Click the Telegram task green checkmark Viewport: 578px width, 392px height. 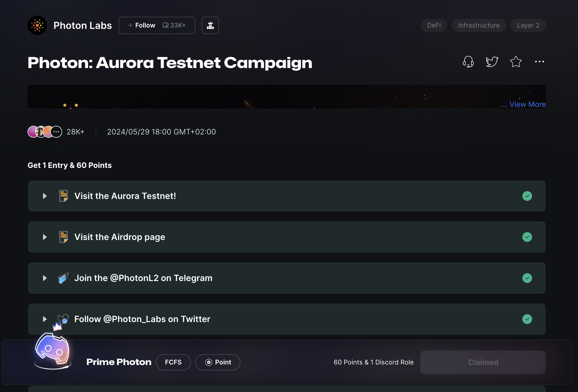(x=527, y=278)
